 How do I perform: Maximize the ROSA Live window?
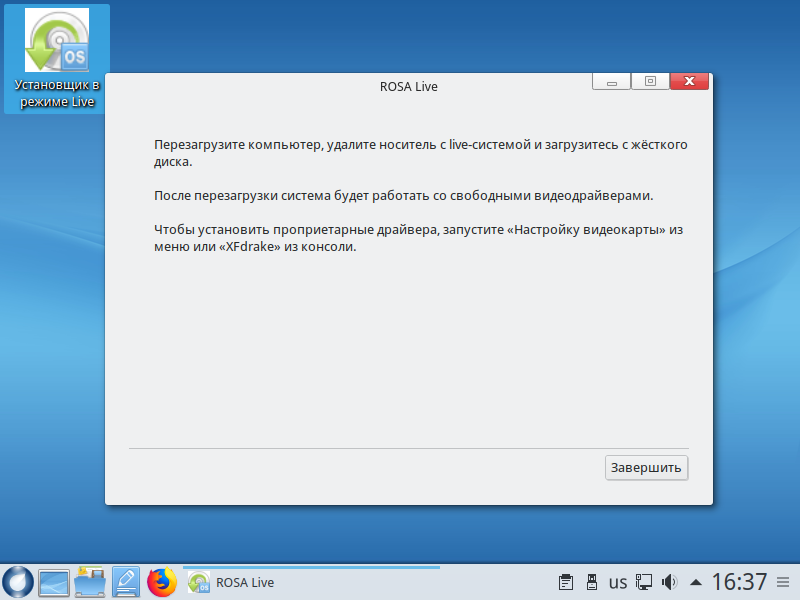pos(650,82)
